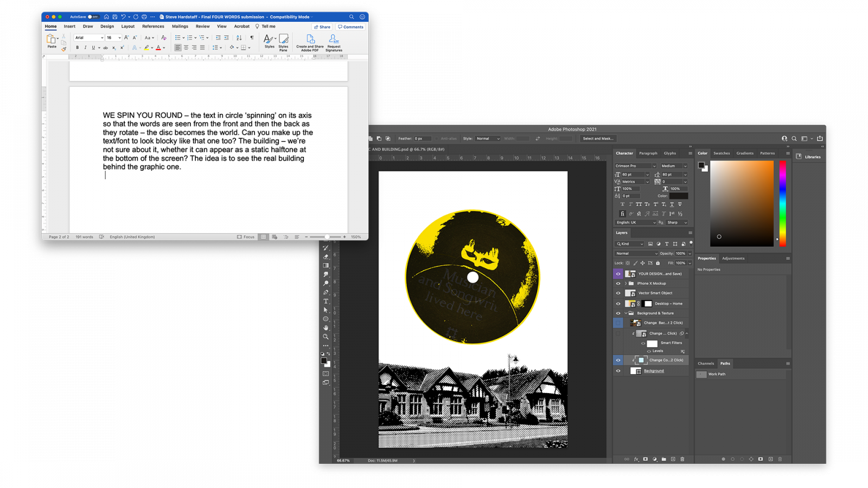Switch to the Paragraph panel tab
This screenshot has width=868, height=488.
click(648, 153)
